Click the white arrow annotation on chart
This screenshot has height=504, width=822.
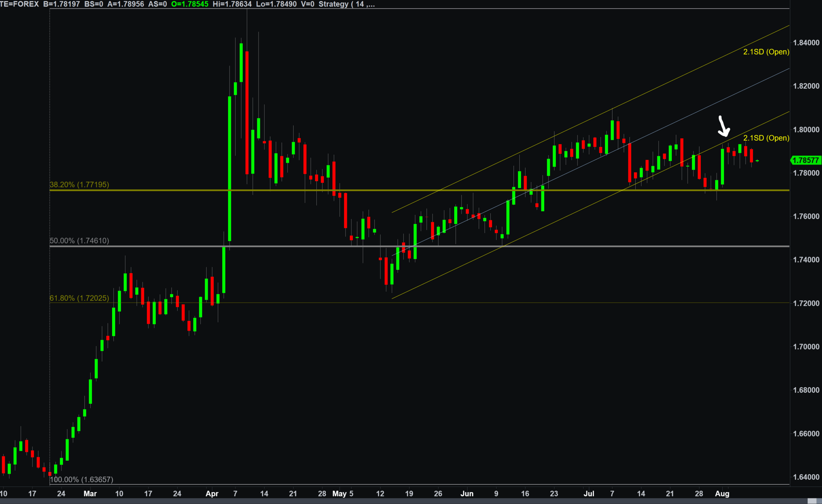[724, 126]
